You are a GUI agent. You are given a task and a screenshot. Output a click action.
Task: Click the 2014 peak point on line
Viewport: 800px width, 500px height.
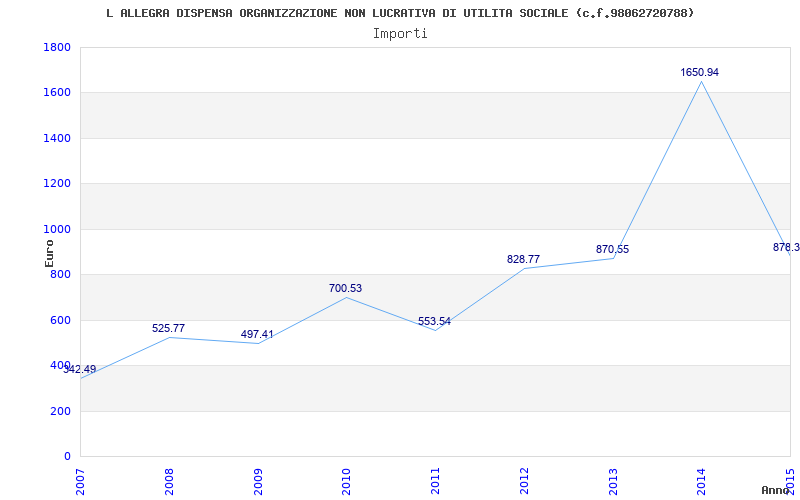click(702, 81)
